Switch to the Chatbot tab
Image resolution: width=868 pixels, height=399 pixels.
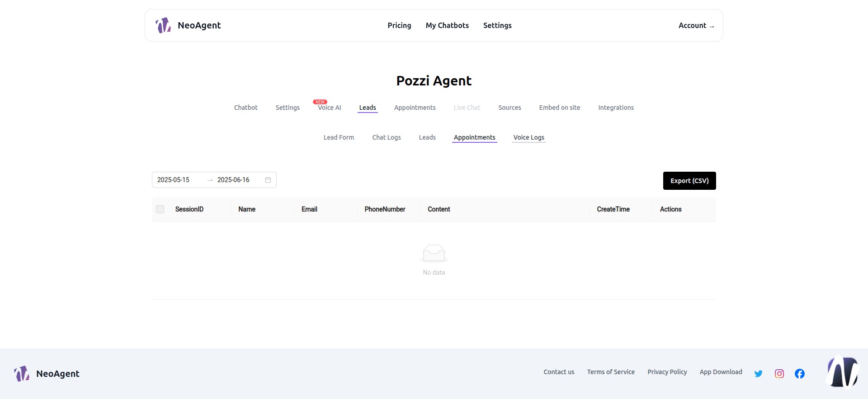(x=245, y=108)
